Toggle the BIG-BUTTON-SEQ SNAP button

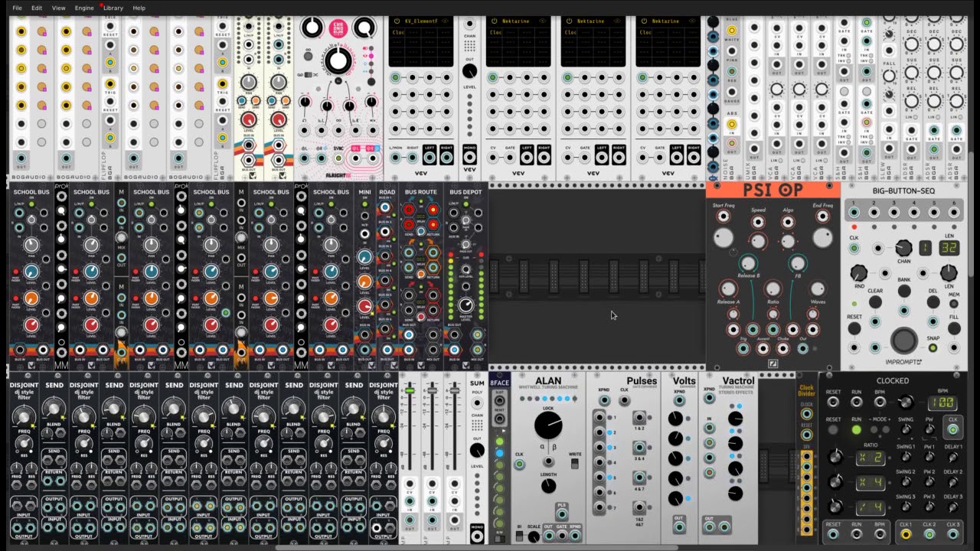[x=933, y=347]
